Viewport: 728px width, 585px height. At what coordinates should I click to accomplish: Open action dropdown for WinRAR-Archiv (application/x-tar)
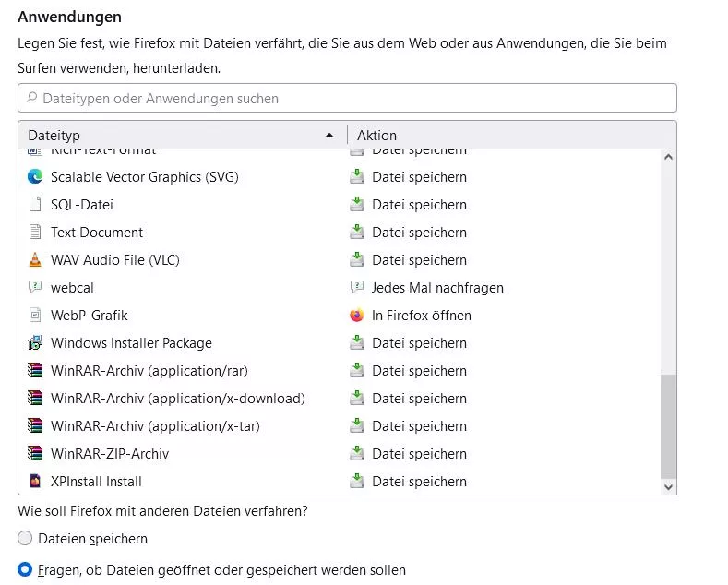pyautogui.click(x=419, y=426)
